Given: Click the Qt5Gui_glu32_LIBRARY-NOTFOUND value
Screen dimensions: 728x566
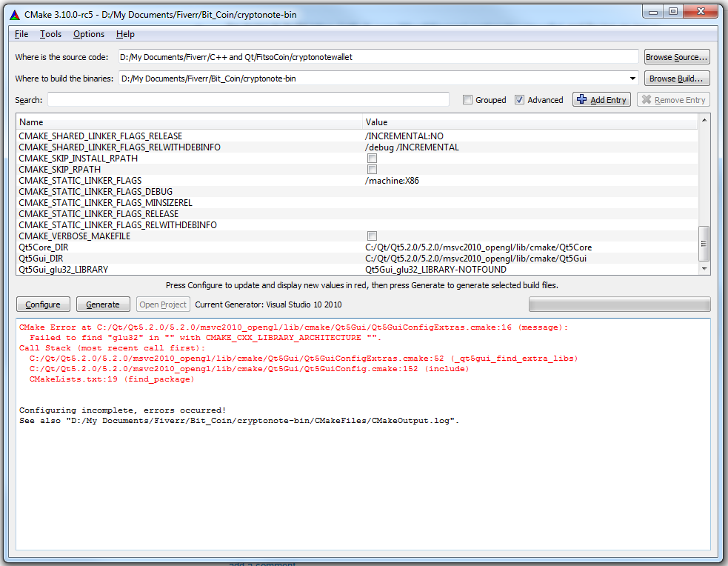Looking at the screenshot, I should 435,270.
